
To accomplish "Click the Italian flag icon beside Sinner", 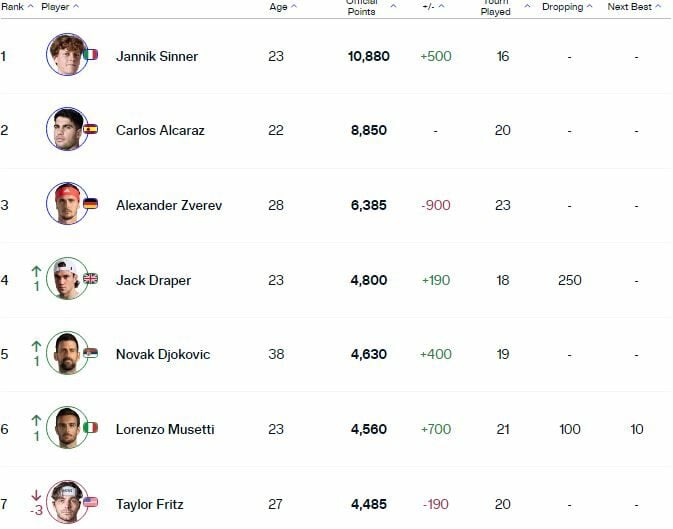I will (91, 55).
